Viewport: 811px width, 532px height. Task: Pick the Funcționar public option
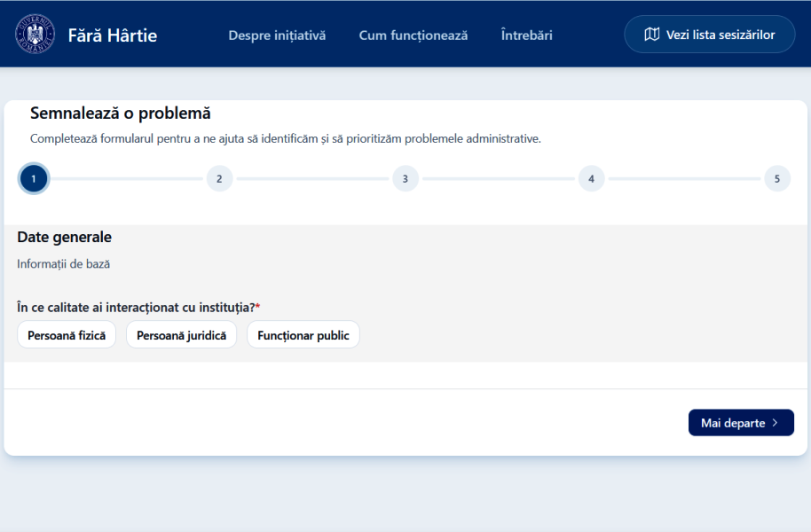click(303, 335)
